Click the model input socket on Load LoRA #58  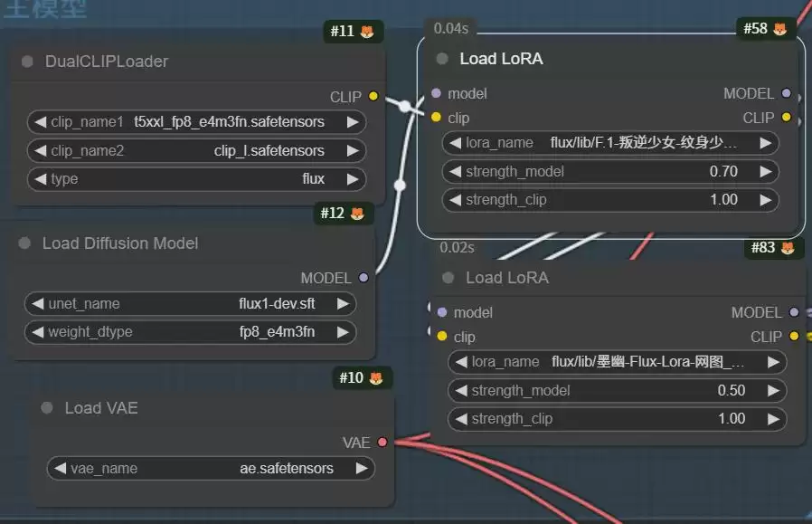tap(436, 93)
